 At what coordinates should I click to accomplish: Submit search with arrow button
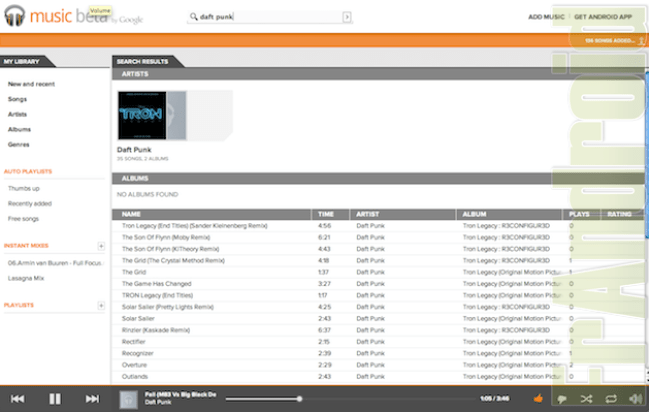[x=347, y=17]
